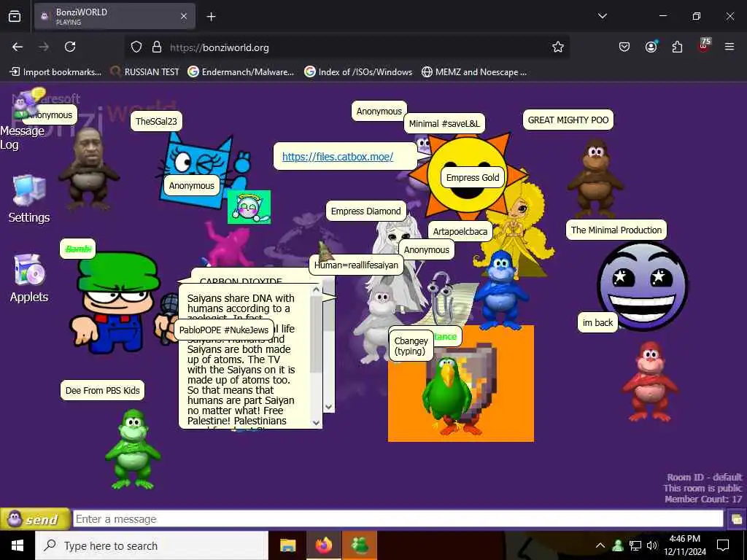Click the green Dee From PBS Kids gorilla
This screenshot has width=747, height=560.
(133, 448)
